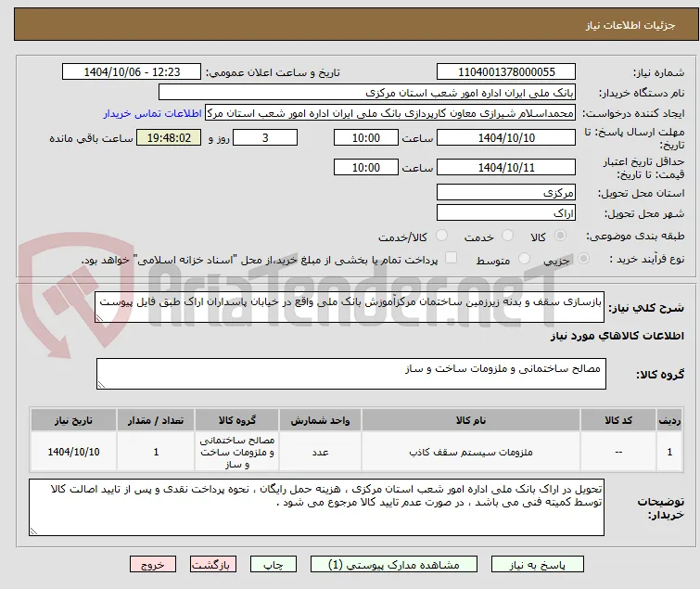
Task: Open buyer contact info link 'اطلاعات تماس خریدار'
Action: point(153,113)
